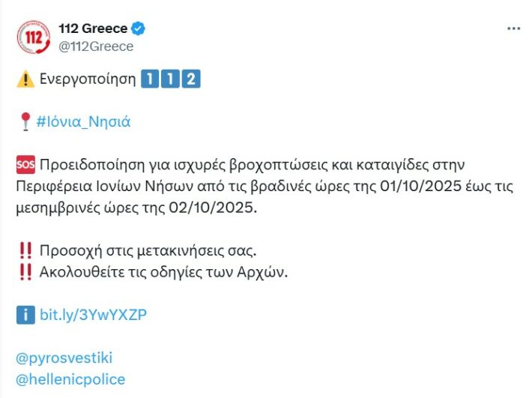Screen dimensions: 532x398
Task: Click the keycap 2 emoji
Action: (191, 79)
